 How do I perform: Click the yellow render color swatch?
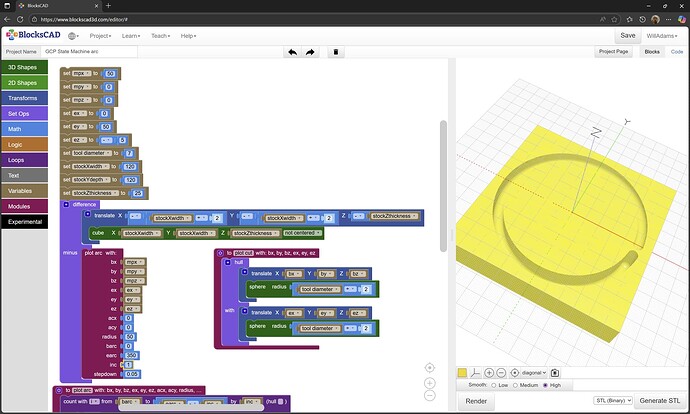coord(462,372)
